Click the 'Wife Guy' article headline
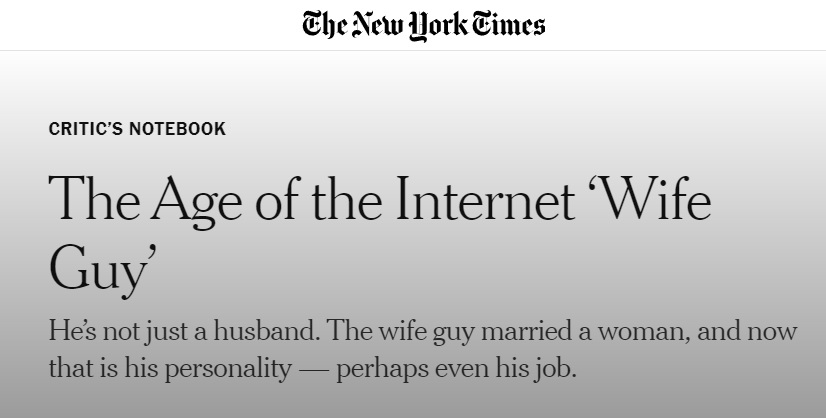826x418 pixels. 380,237
